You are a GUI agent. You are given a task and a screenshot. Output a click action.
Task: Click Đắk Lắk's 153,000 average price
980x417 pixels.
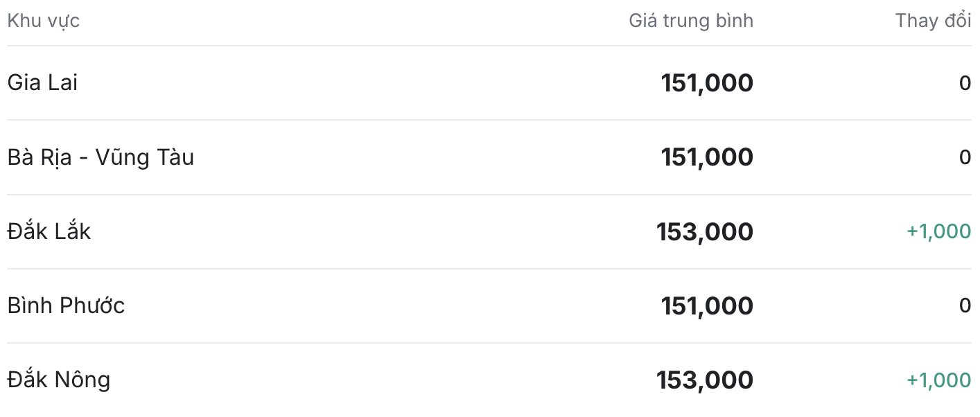[705, 231]
